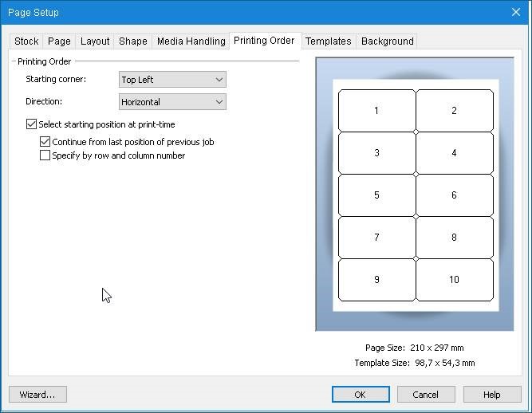Viewport: 532px width, 413px height.
Task: Open the Page tab
Action: [59, 41]
